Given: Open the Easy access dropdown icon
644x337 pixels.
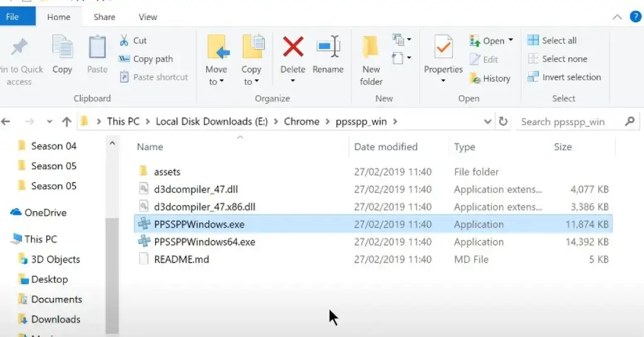Looking at the screenshot, I should [x=401, y=58].
